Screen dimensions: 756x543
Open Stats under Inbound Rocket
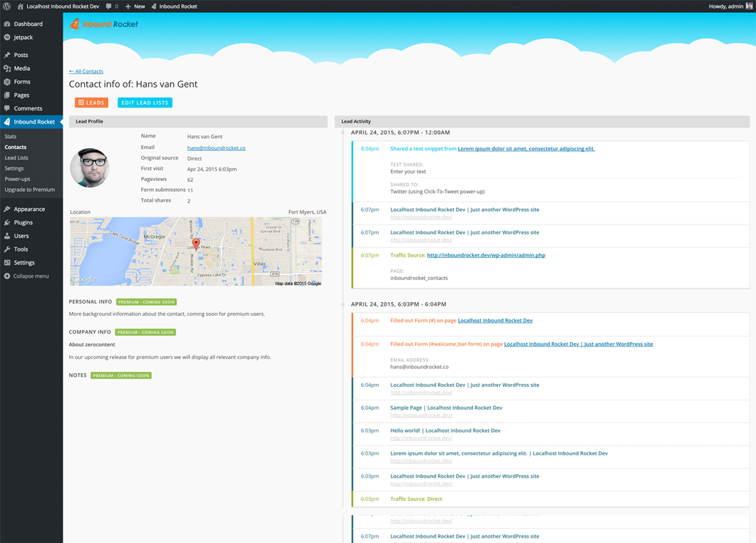pyautogui.click(x=11, y=136)
